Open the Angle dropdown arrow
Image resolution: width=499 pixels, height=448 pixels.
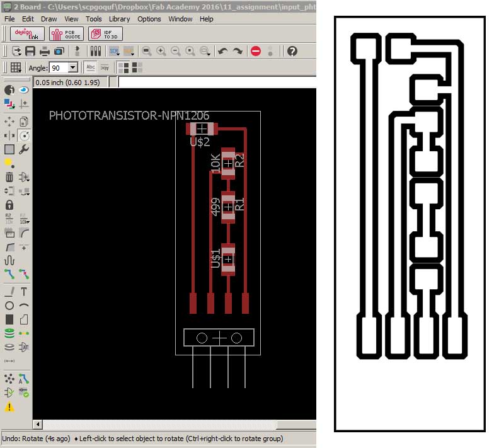point(73,67)
